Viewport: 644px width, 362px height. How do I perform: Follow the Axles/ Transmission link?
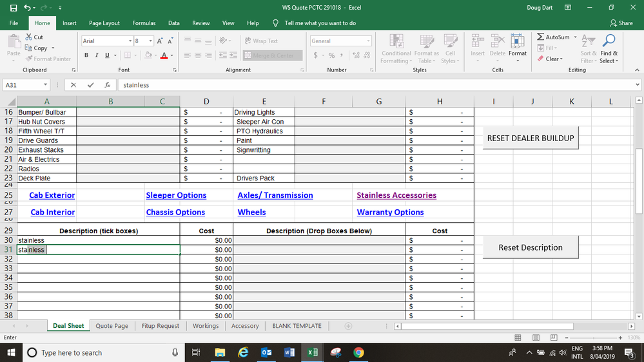click(x=275, y=195)
